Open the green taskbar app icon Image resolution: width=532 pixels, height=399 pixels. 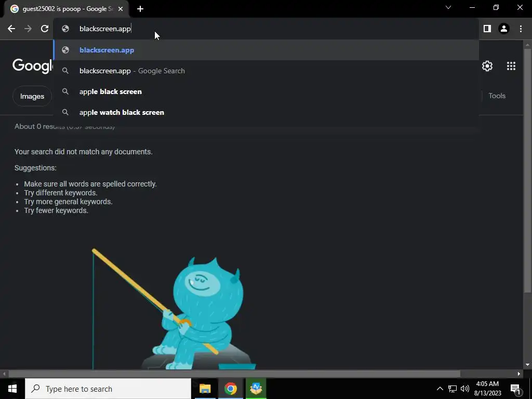coord(256,389)
